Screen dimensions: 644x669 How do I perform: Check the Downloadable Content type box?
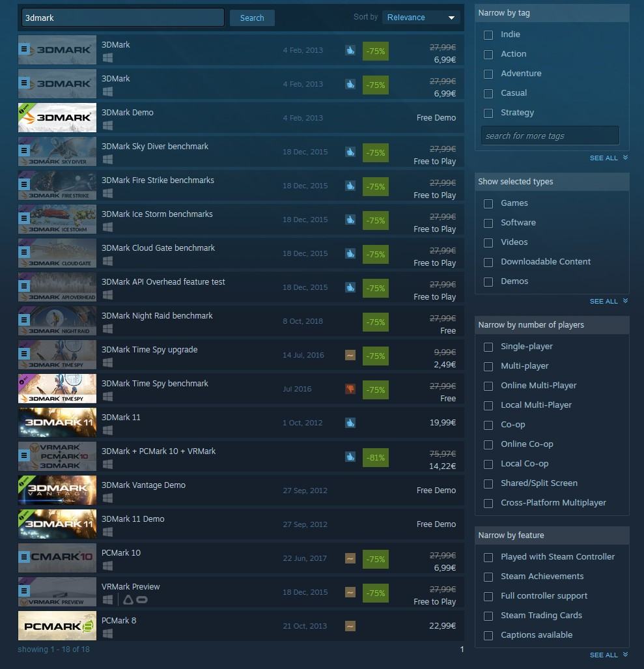pyautogui.click(x=488, y=263)
